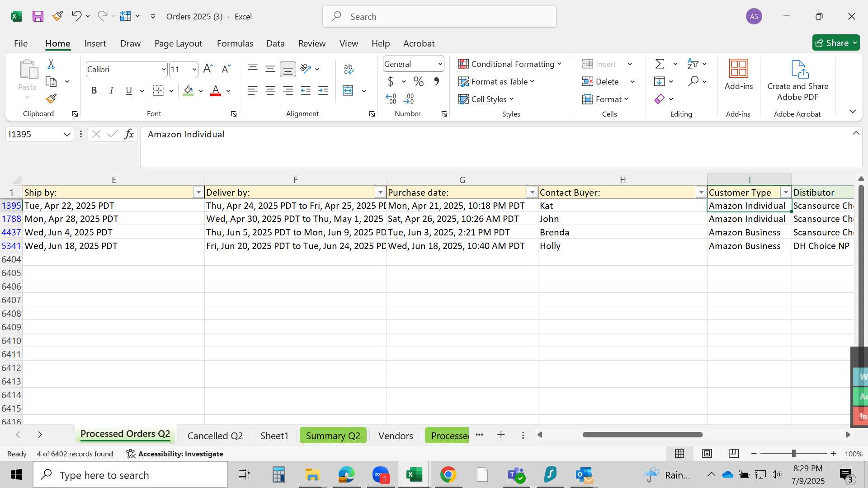
Task: Click Increase Decimal icon
Action: (391, 99)
